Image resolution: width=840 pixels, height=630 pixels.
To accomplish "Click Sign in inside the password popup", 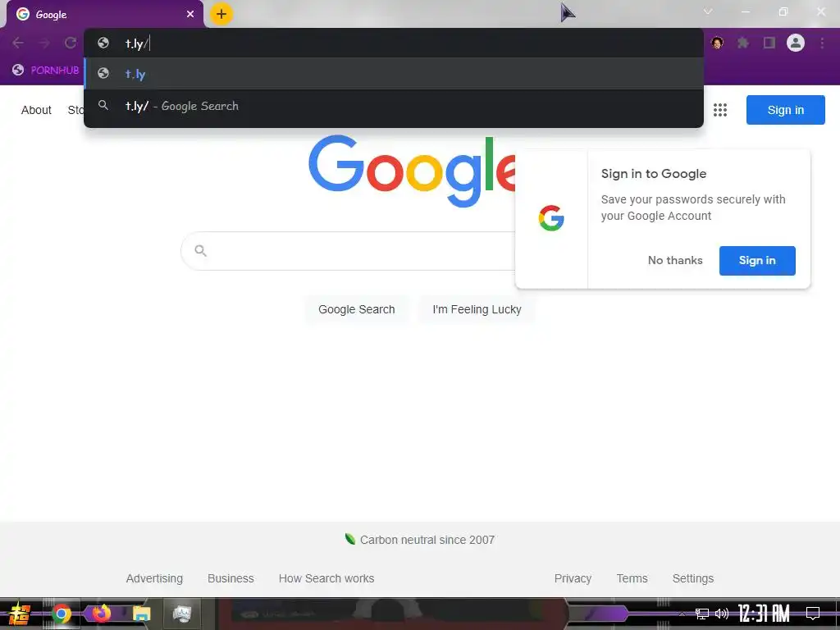I will point(757,260).
